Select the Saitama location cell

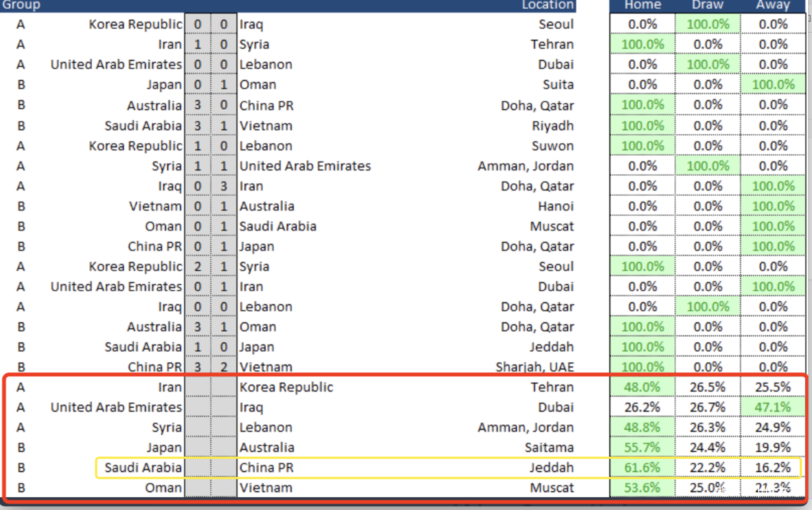pyautogui.click(x=549, y=448)
